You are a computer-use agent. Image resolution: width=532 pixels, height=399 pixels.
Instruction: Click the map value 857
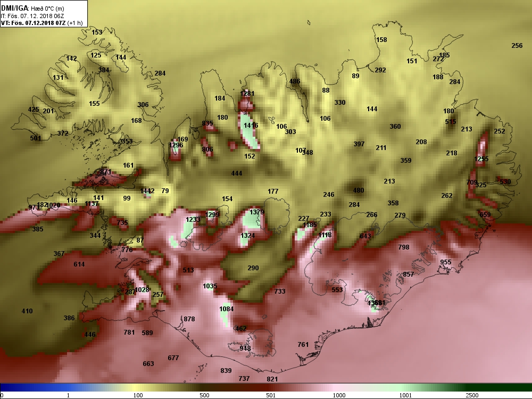tap(409, 275)
